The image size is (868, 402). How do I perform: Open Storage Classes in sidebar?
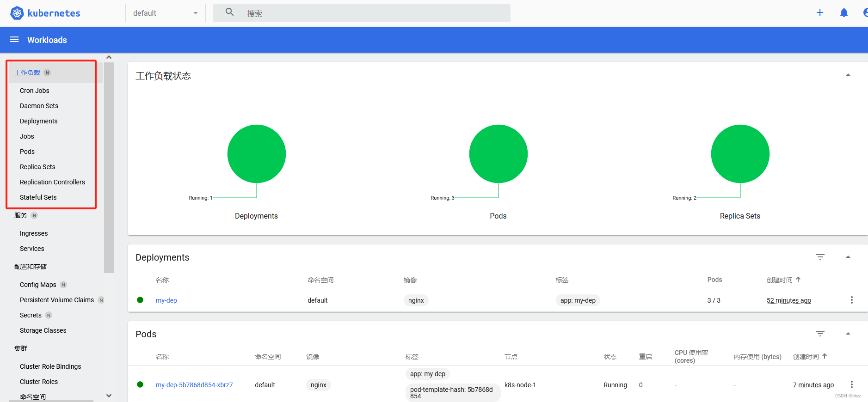point(43,330)
